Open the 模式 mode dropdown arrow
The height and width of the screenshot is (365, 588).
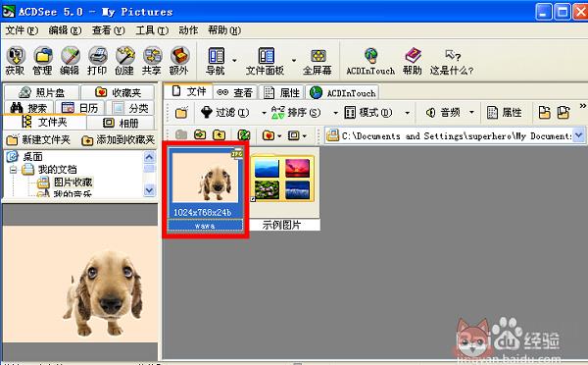[x=408, y=113]
